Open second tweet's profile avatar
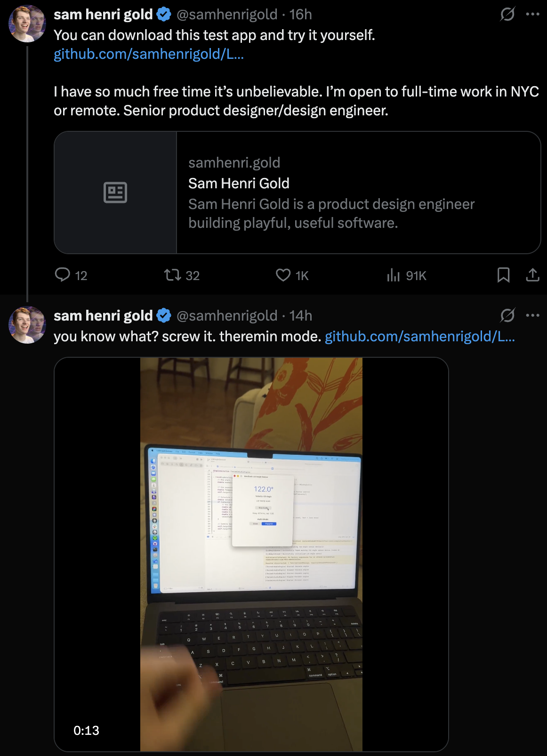 27,325
